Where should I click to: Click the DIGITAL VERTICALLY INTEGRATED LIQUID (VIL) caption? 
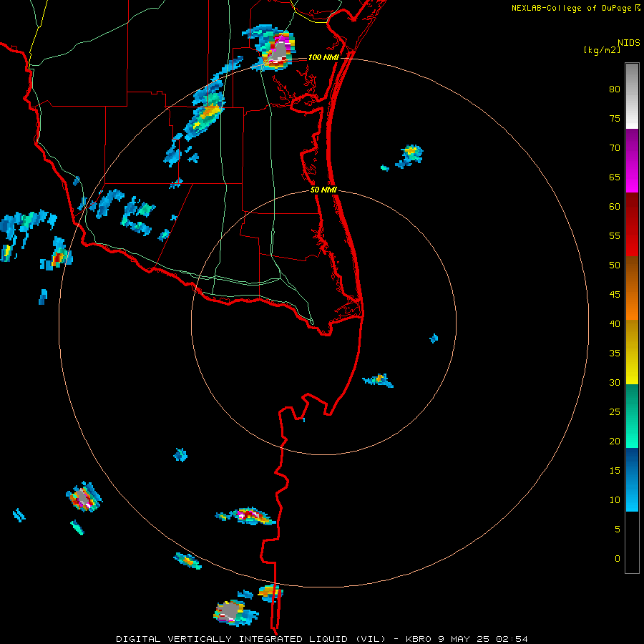coord(250,639)
